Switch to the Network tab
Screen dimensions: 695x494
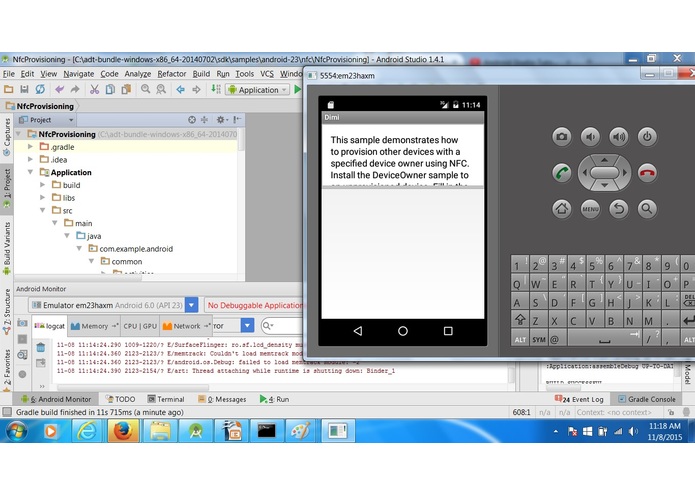[186, 326]
